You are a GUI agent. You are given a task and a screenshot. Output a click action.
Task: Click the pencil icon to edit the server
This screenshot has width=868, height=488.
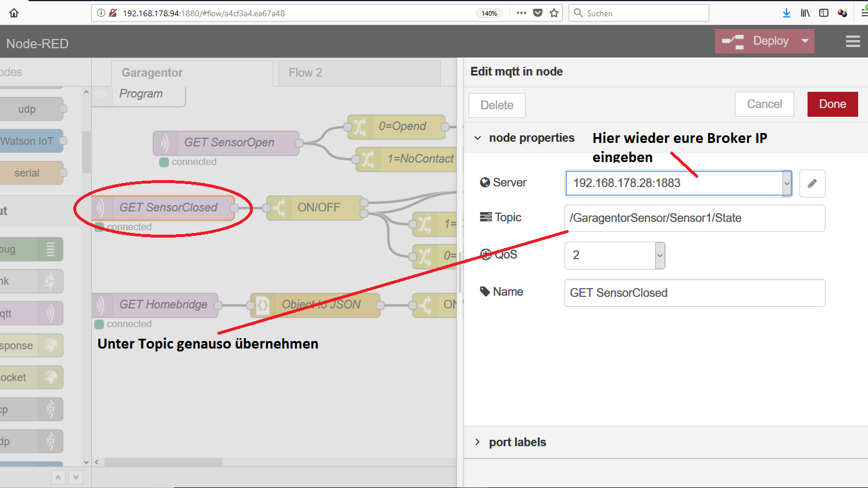(x=812, y=184)
